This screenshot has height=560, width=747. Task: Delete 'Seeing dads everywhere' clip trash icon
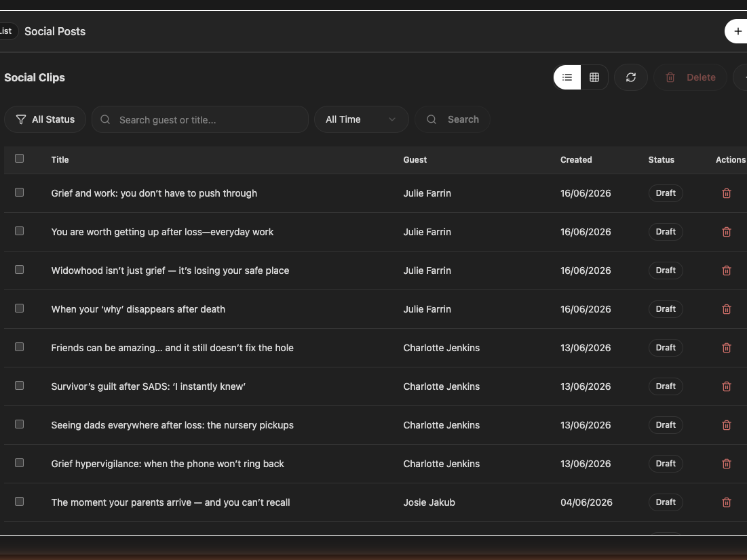pos(727,425)
